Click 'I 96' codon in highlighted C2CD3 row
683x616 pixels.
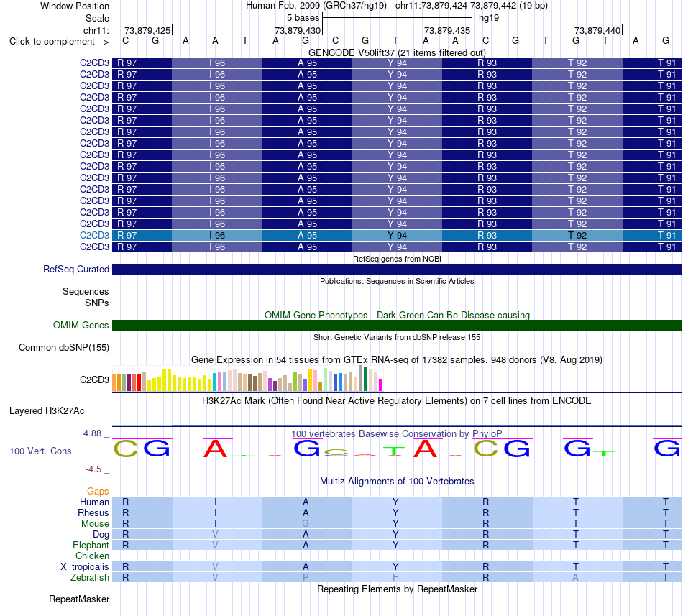coord(217,236)
